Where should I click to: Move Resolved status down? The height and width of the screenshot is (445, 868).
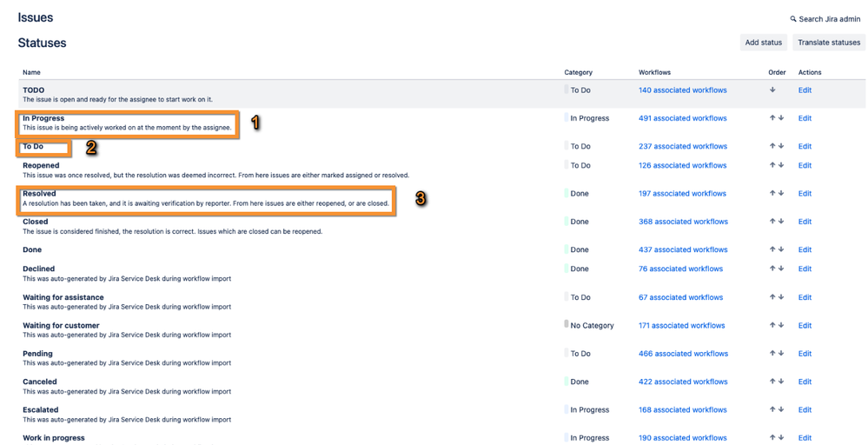coord(781,193)
